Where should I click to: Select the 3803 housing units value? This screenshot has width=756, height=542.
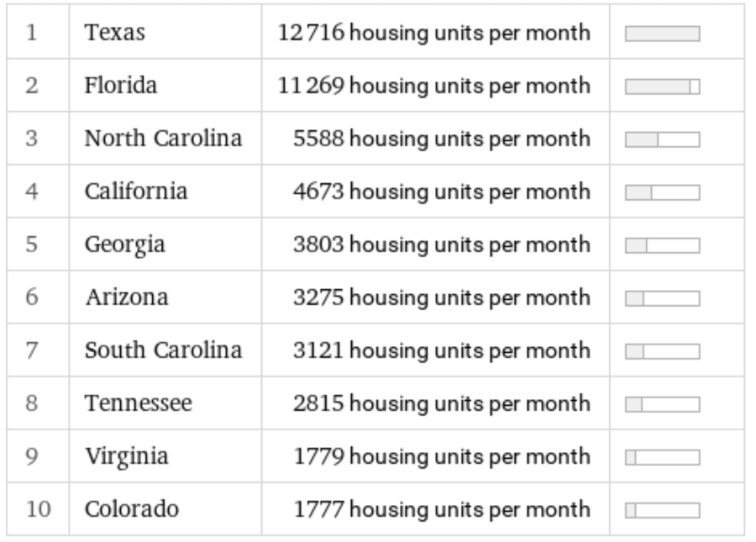[441, 245]
